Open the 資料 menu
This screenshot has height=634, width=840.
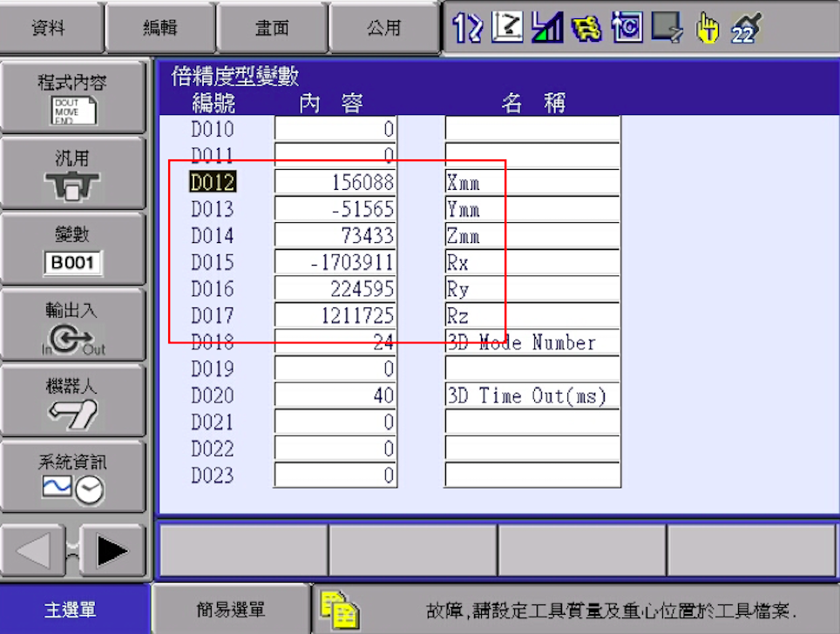pyautogui.click(x=50, y=27)
